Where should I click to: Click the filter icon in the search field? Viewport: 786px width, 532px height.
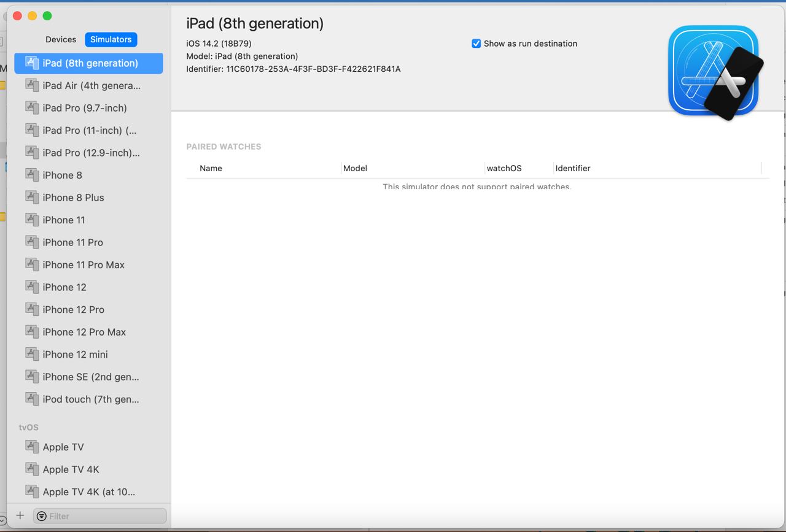pyautogui.click(x=41, y=516)
